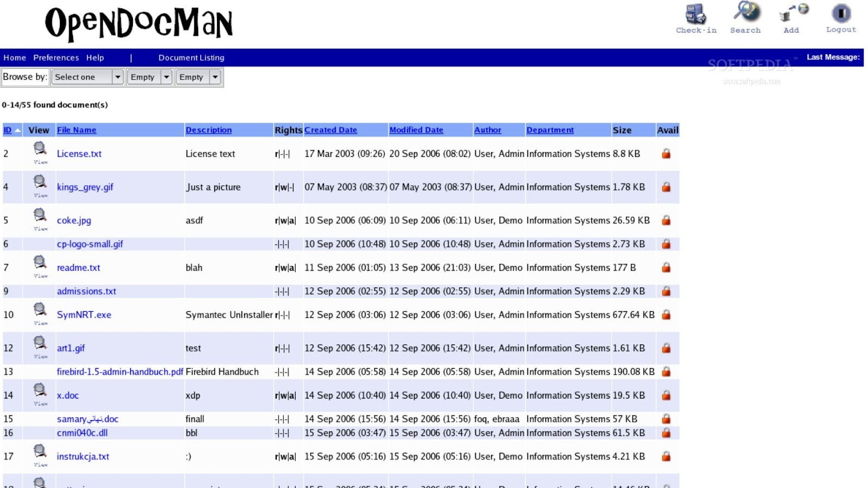Sort documents by Modified Date

click(x=416, y=130)
